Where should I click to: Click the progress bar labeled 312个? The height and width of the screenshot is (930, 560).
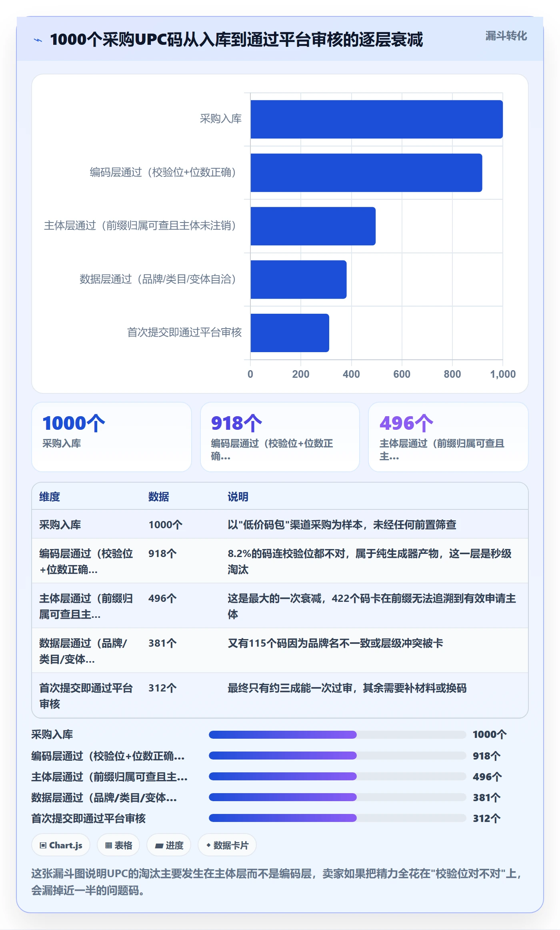(338, 818)
